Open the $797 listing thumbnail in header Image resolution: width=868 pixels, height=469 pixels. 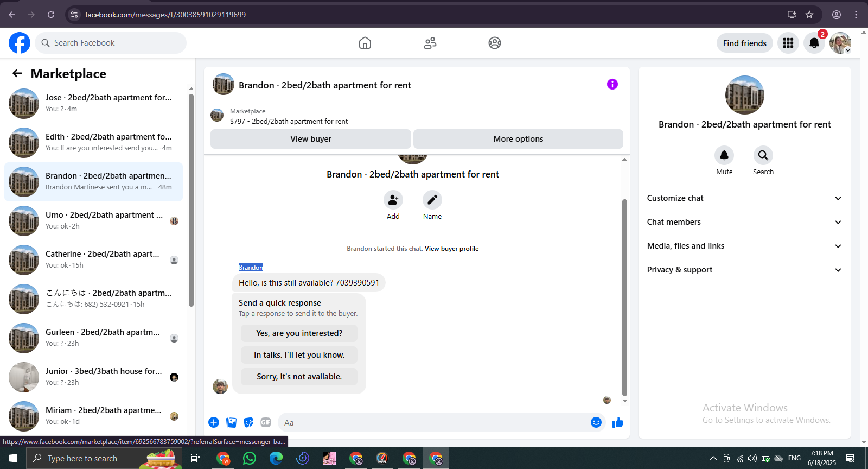pyautogui.click(x=217, y=115)
